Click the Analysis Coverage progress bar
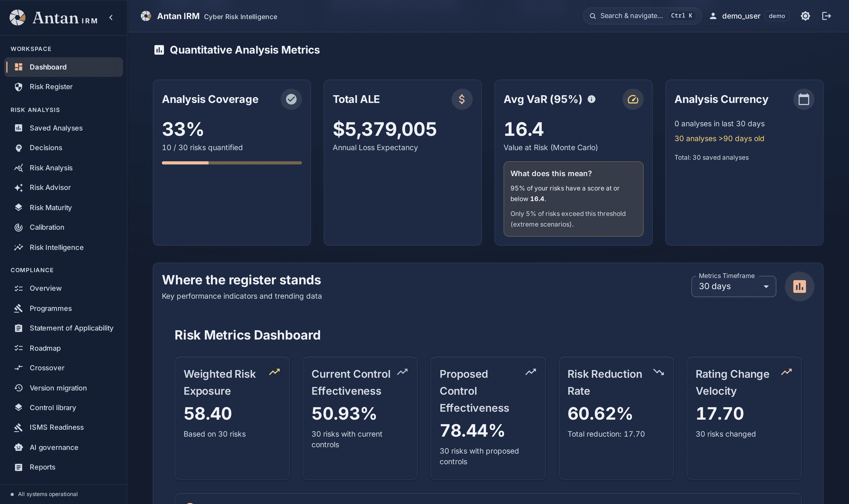Screen dimensions: 849x504 coord(232,163)
